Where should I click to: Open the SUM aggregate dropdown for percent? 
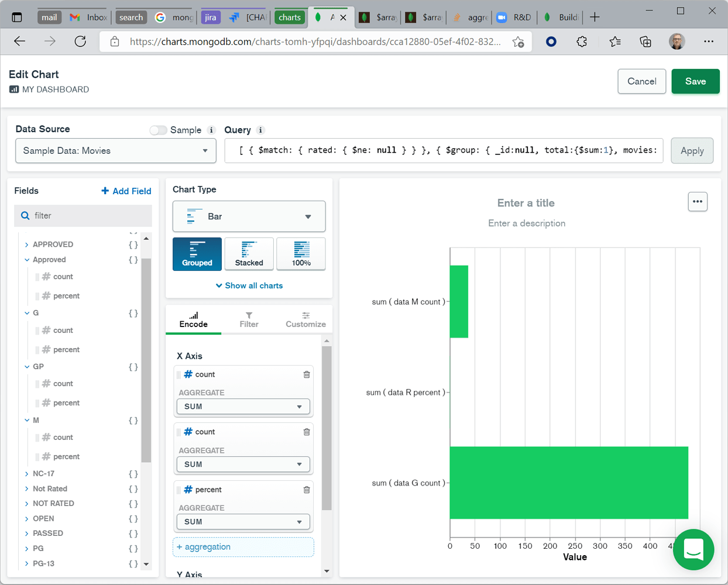[x=243, y=521]
